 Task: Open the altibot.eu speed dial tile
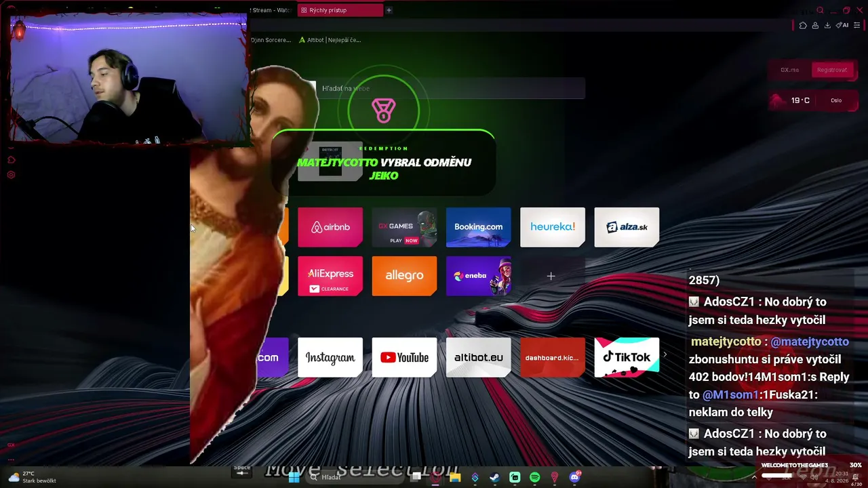click(x=478, y=357)
